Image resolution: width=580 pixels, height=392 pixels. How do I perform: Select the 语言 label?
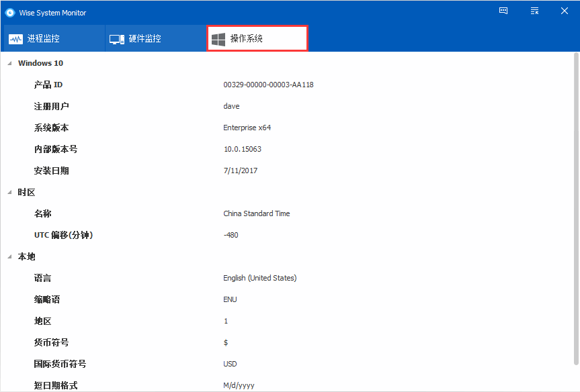pos(42,278)
